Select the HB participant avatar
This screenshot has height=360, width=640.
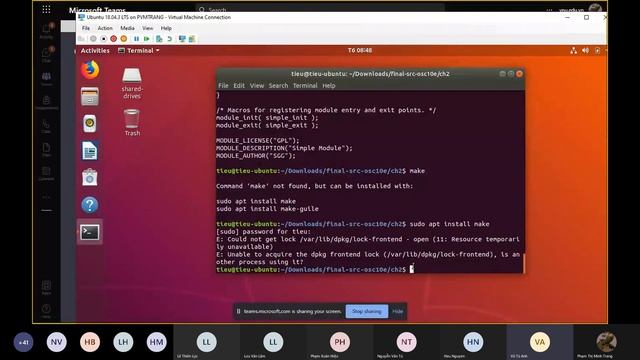click(x=90, y=342)
